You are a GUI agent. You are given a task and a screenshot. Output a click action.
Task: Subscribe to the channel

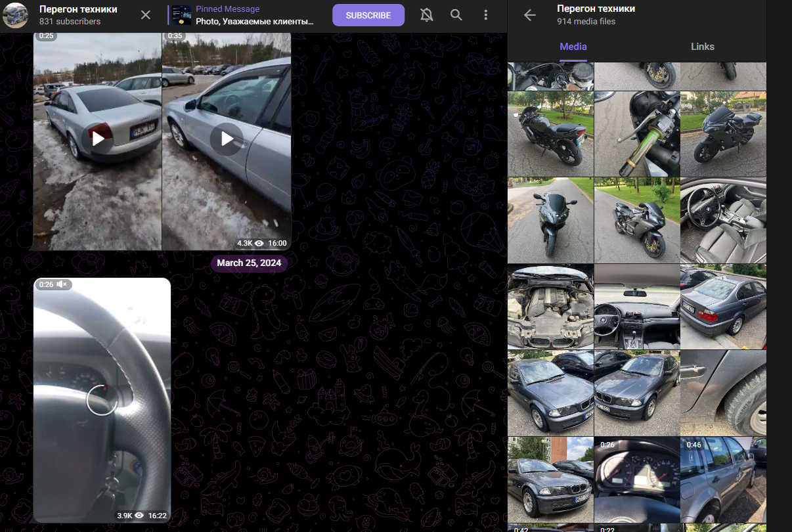368,15
